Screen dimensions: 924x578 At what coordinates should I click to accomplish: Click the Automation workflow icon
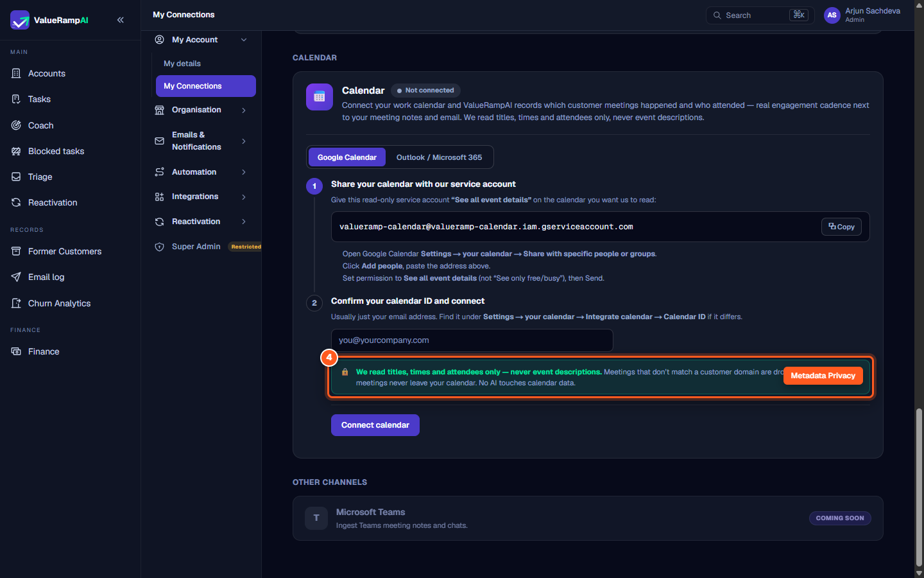click(159, 172)
